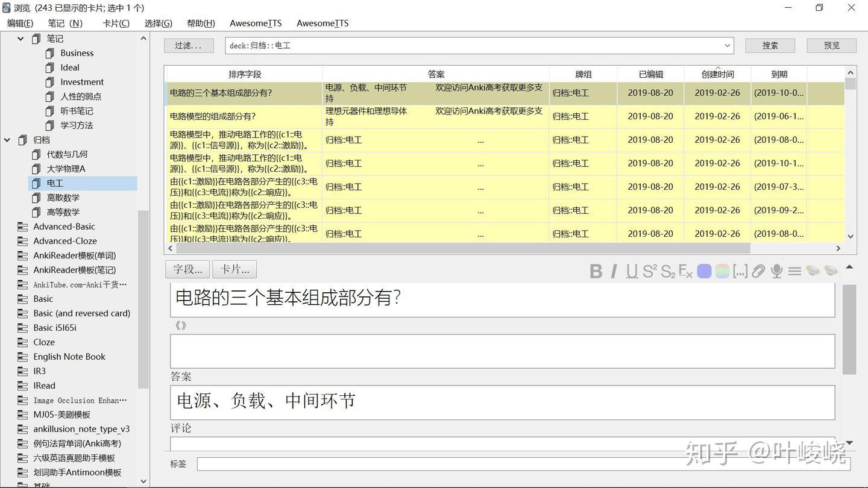Select the Basic (and reversed card) note type
868x488 pixels.
coord(81,313)
